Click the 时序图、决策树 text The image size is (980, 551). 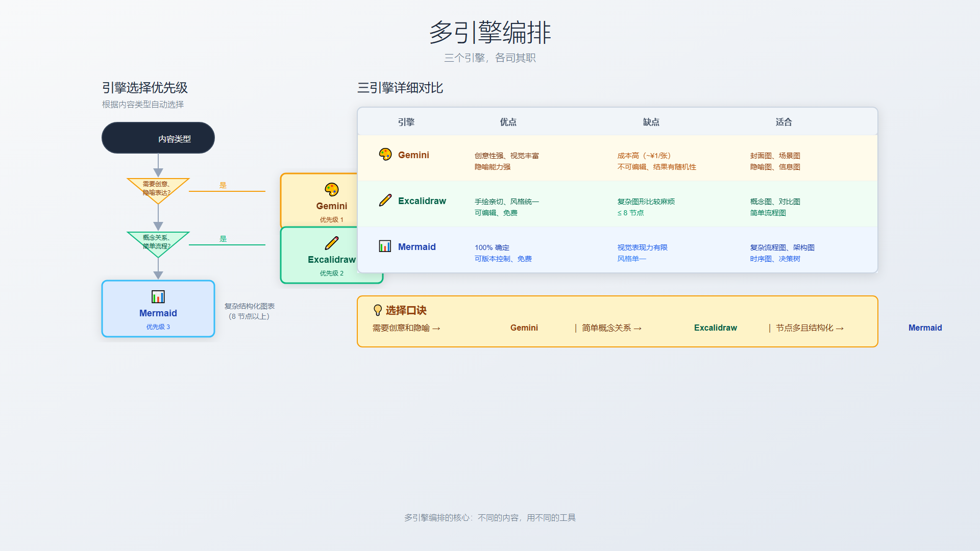(x=775, y=259)
